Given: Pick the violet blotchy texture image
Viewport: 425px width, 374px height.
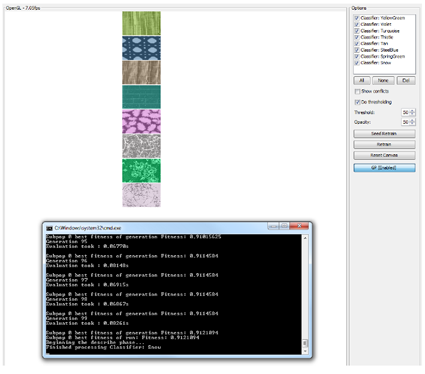Looking at the screenshot, I should click(141, 121).
